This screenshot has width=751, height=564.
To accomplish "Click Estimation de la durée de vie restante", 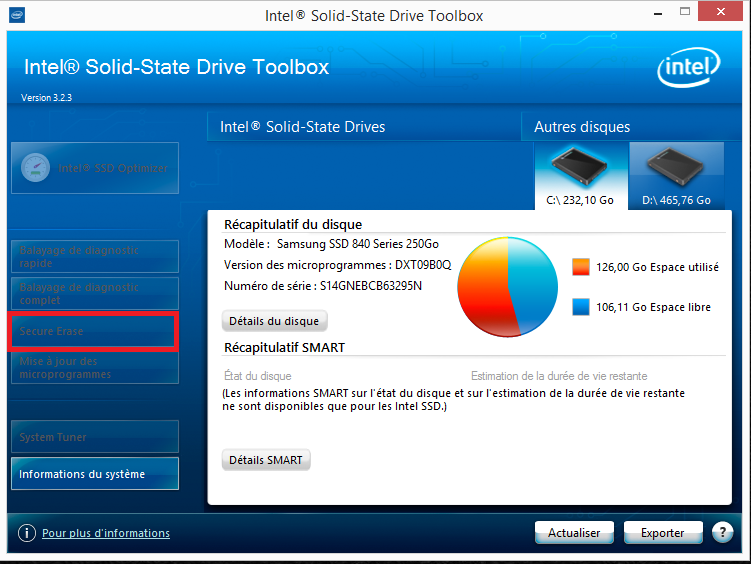I will 559,376.
